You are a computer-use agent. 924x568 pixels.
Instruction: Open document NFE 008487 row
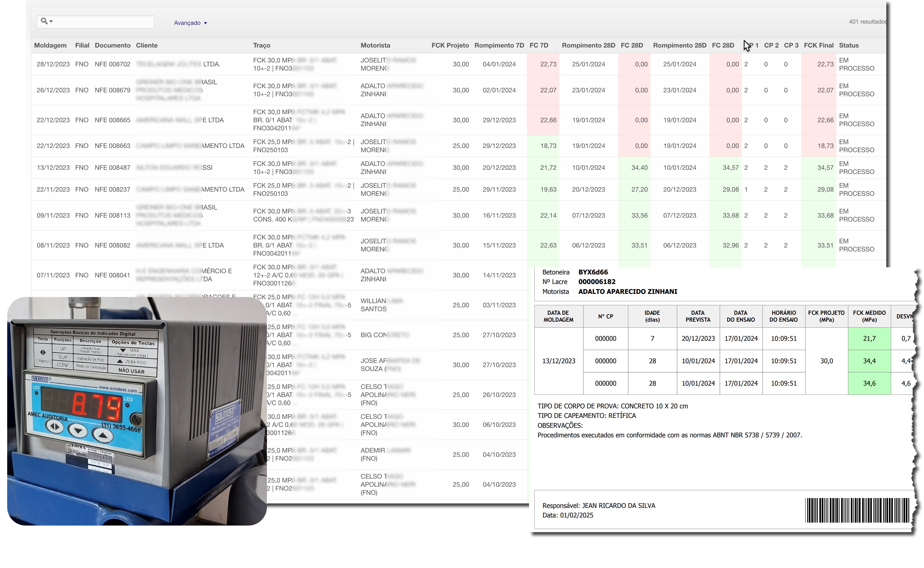(x=113, y=167)
